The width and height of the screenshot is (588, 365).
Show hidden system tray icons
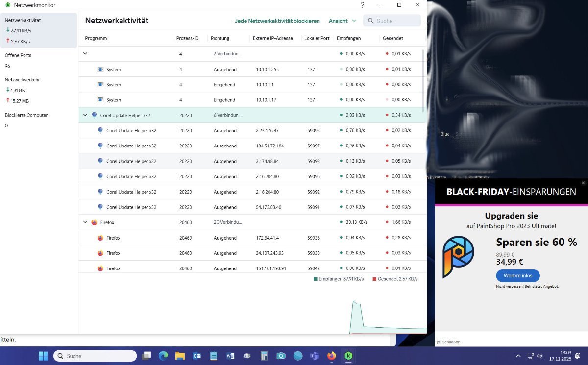[x=519, y=356]
